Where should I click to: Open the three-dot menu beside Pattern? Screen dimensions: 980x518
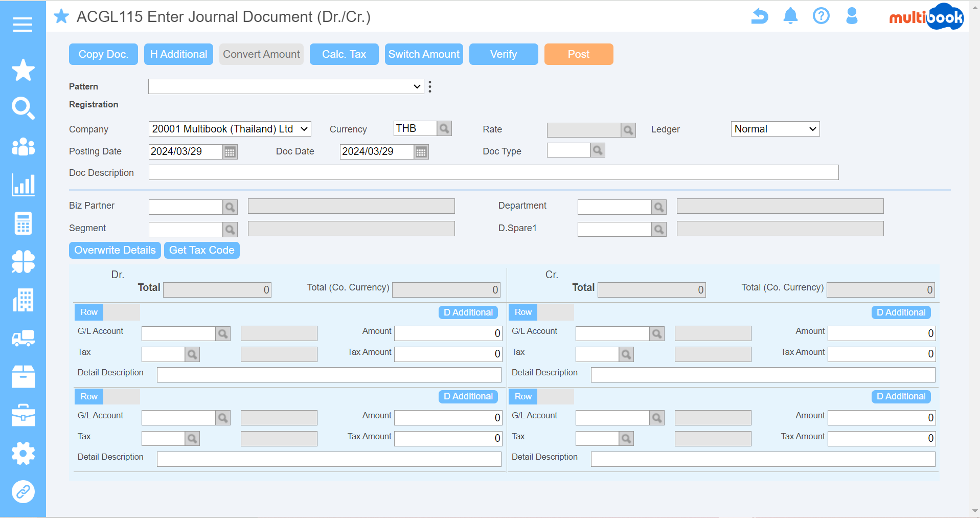430,87
